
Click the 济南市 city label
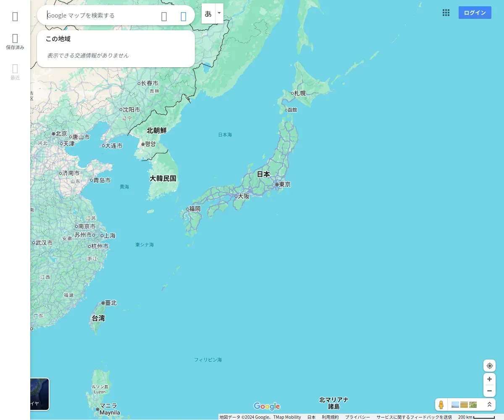(x=71, y=173)
